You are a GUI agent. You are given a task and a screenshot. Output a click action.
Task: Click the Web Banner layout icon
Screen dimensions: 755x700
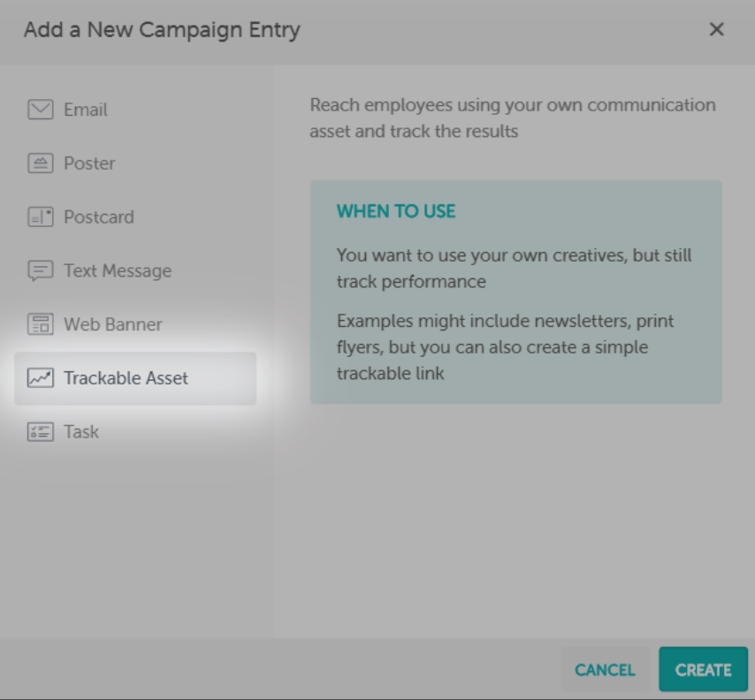[x=40, y=324]
